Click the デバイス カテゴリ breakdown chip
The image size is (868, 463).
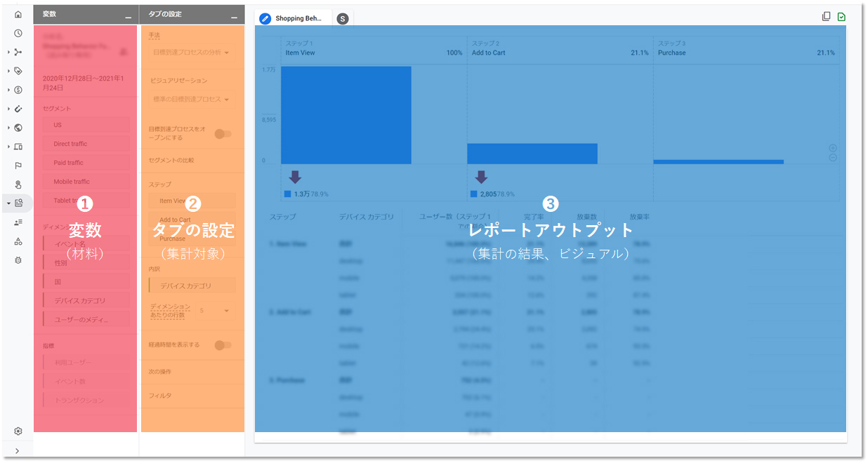[192, 286]
